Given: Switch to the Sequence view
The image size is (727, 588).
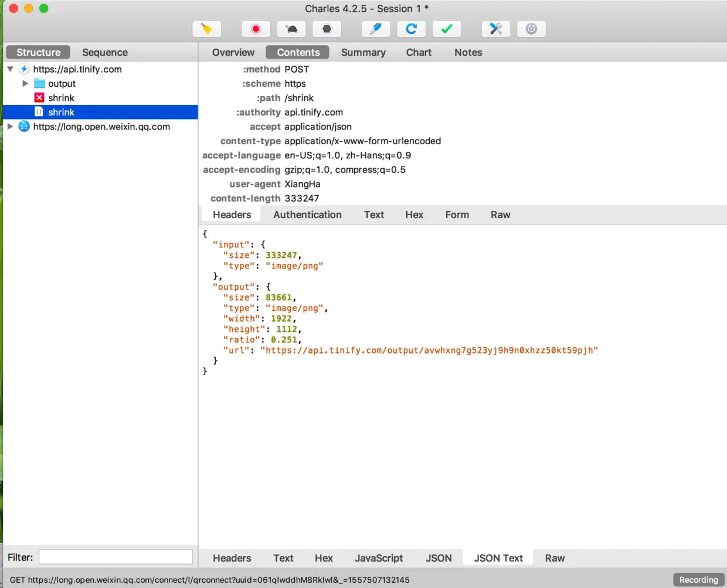Looking at the screenshot, I should [x=105, y=52].
